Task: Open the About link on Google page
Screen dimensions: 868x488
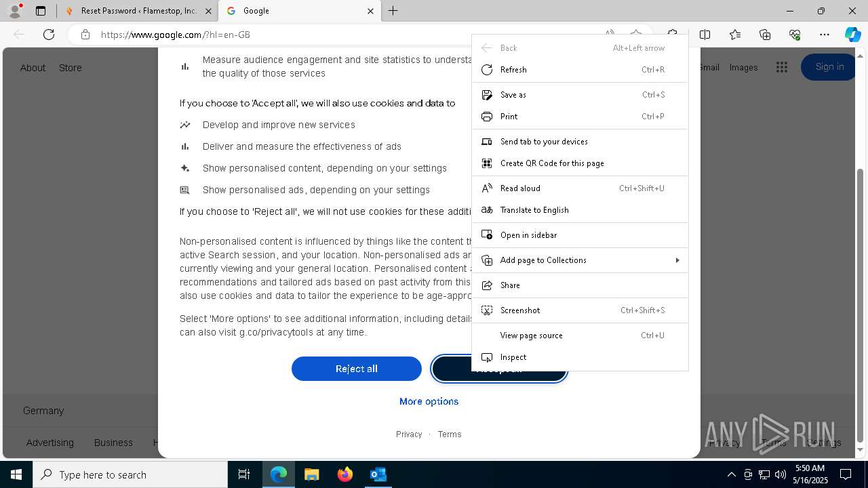Action: point(33,68)
